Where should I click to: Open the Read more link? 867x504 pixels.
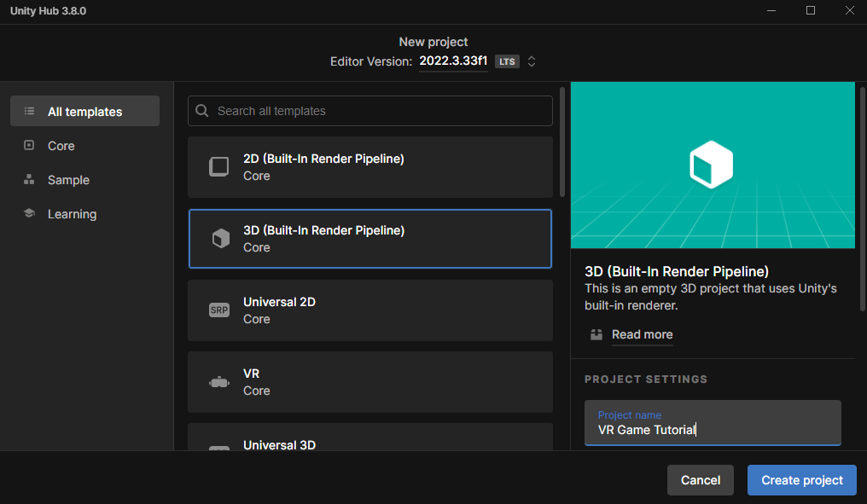click(642, 334)
